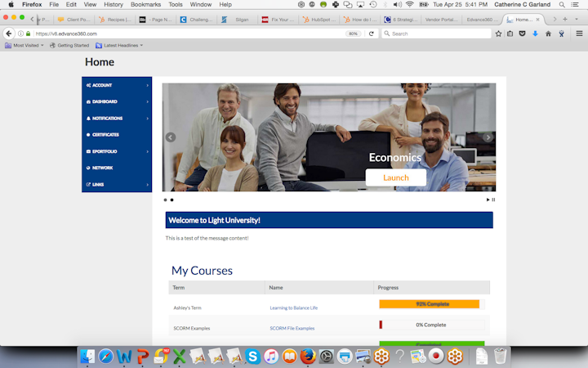Open PowerPoint from the dock

(142, 356)
